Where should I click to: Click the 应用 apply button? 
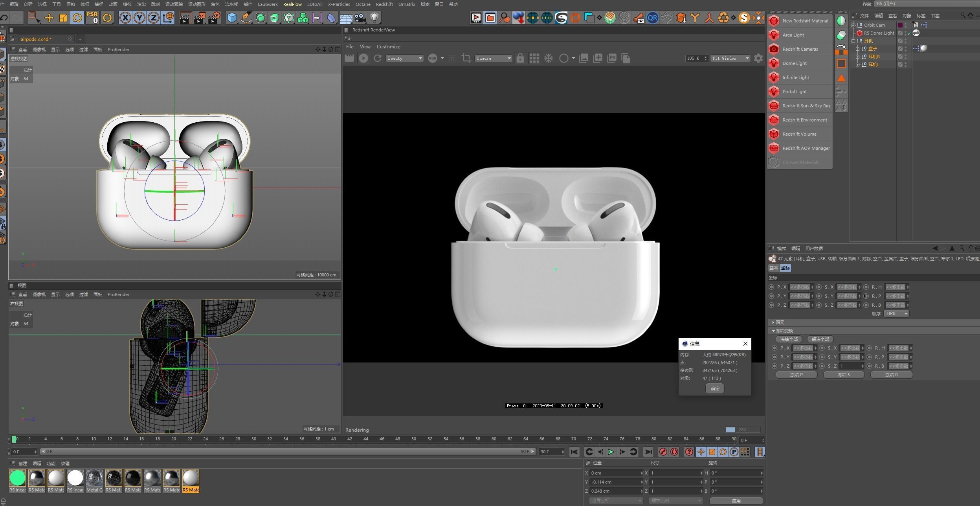(736, 501)
